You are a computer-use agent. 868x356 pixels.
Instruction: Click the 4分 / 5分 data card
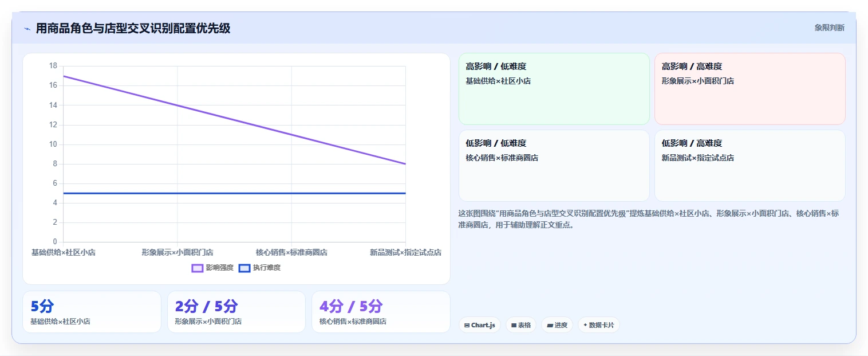[x=381, y=312]
